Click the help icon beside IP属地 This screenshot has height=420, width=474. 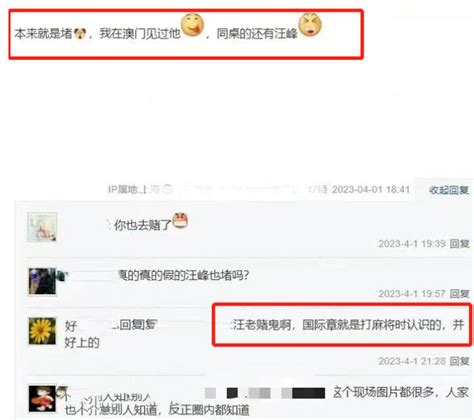[167, 189]
